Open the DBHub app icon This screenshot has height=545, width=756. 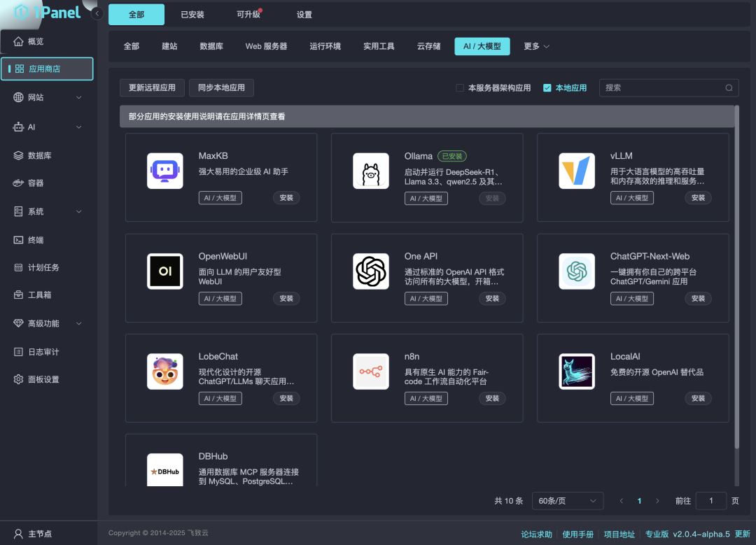pyautogui.click(x=165, y=470)
